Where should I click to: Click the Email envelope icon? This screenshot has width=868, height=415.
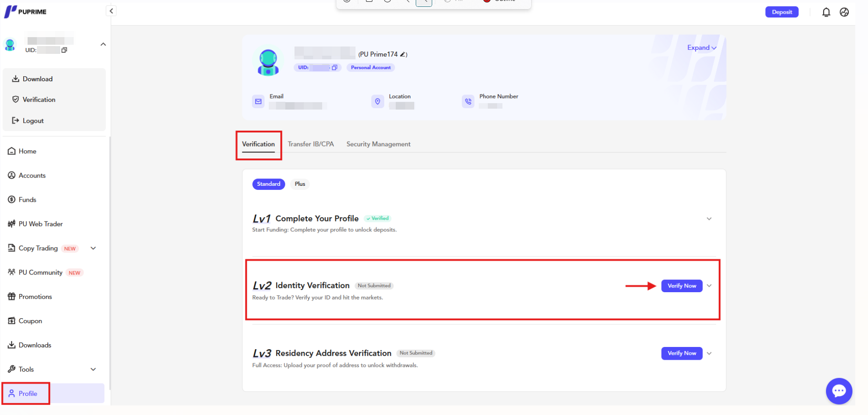(x=258, y=101)
